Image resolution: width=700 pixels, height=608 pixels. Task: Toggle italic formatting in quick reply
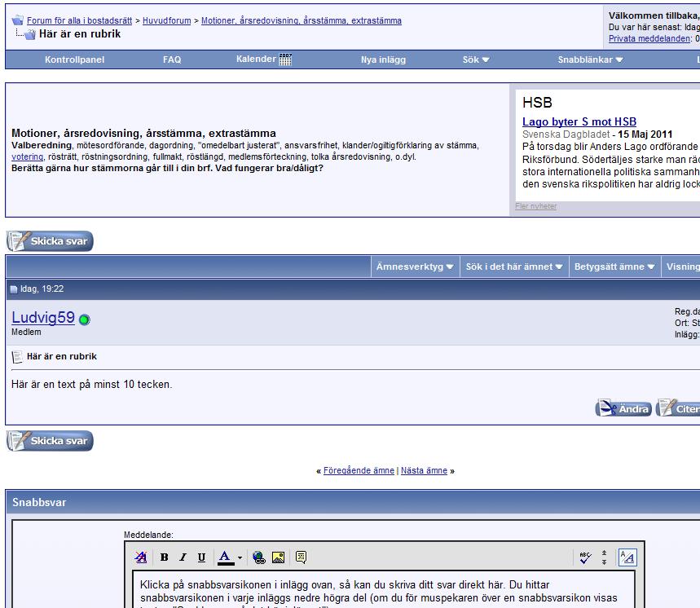[x=183, y=557]
